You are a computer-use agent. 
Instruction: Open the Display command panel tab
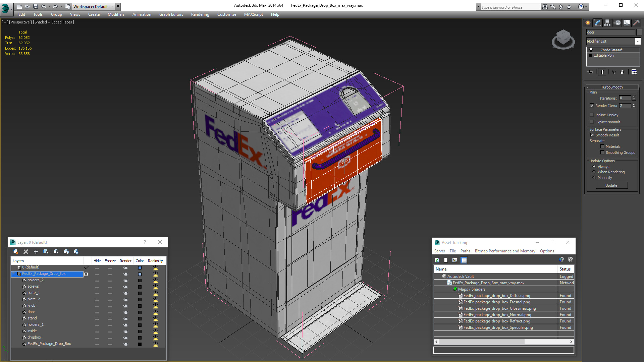(627, 23)
